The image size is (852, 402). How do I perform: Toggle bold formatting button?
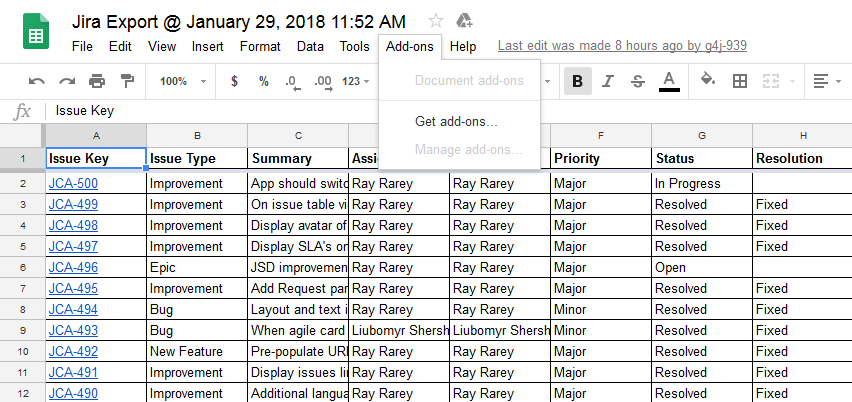(577, 81)
